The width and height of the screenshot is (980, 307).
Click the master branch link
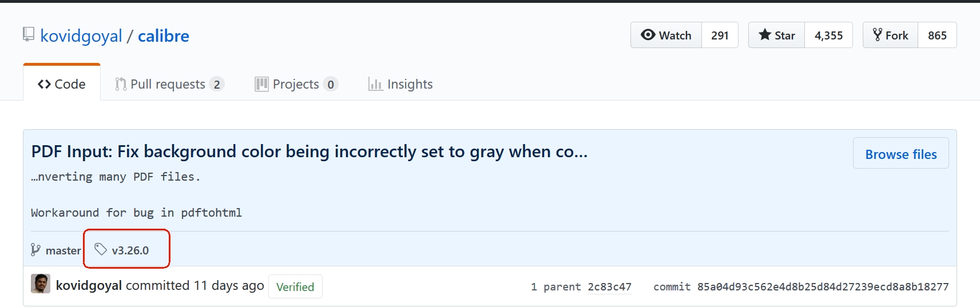click(63, 250)
